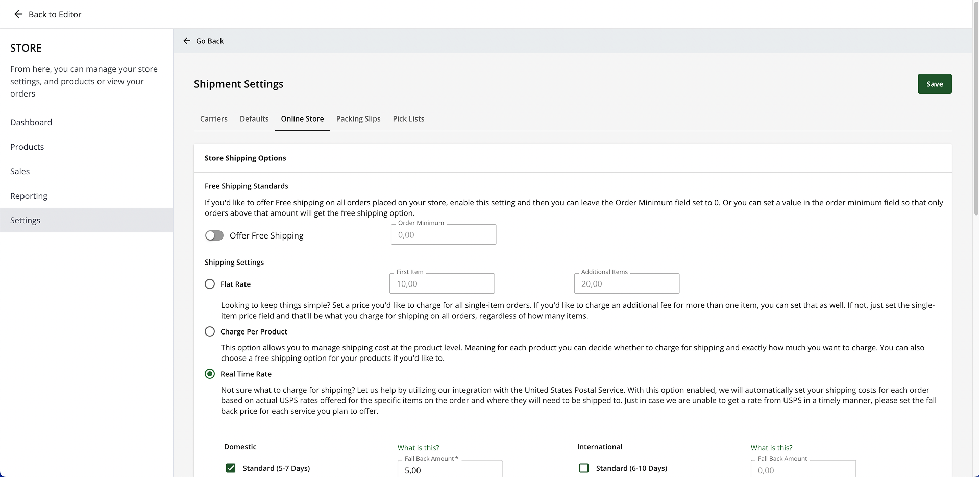The width and height of the screenshot is (980, 477).
Task: Click the Shipping Settings label
Action: click(x=234, y=262)
